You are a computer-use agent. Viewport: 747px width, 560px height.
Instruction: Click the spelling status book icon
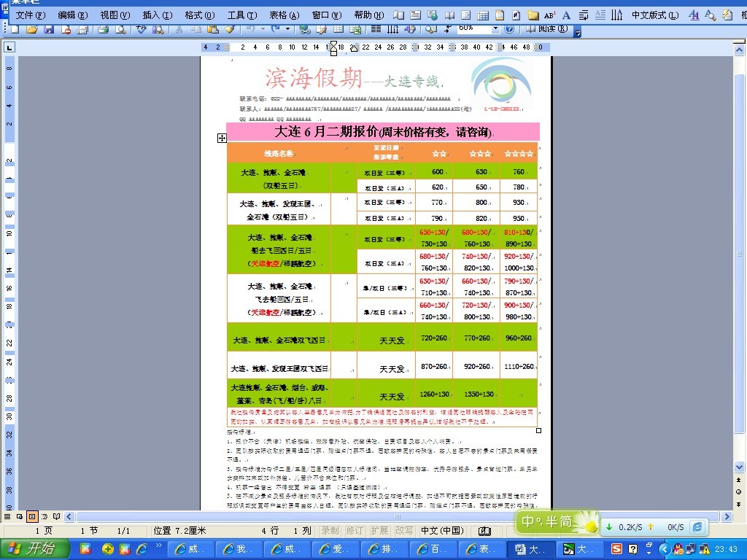tap(484, 531)
